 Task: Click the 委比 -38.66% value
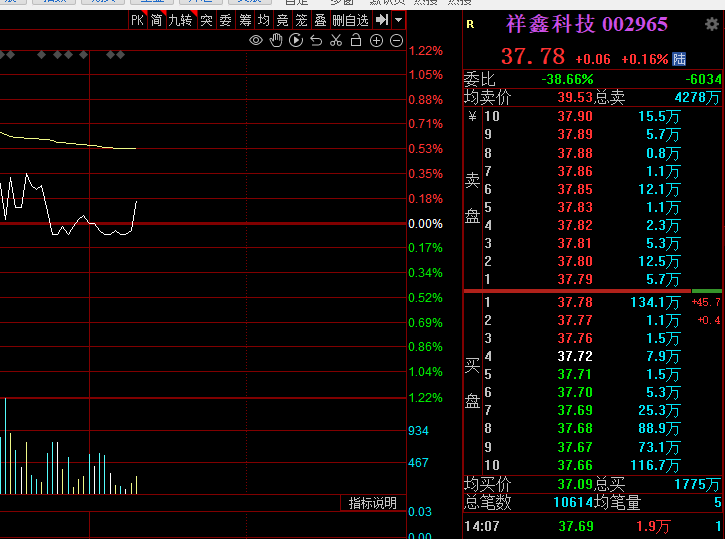click(x=567, y=79)
